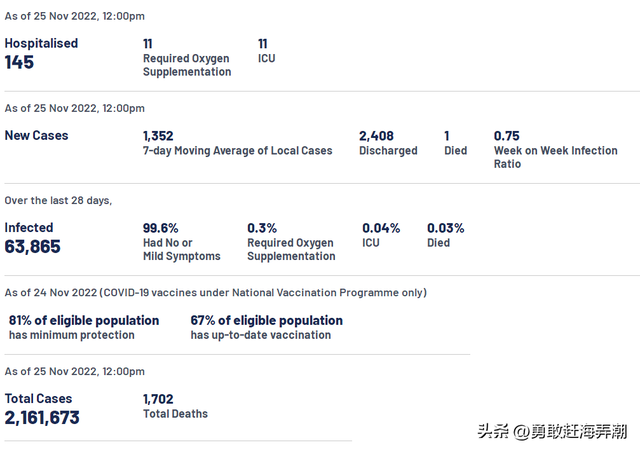The height and width of the screenshot is (452, 640).
Task: Click the 0.04% ICU percentage
Action: (x=381, y=228)
